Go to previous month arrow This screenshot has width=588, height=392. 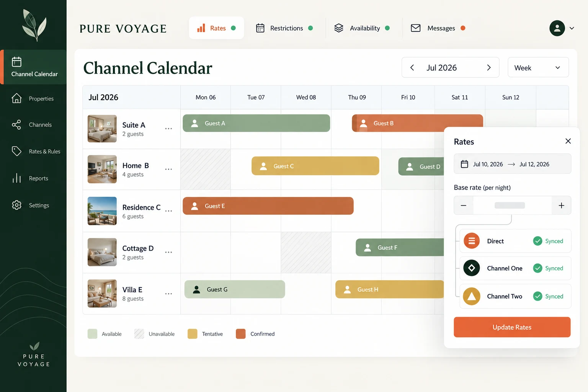[x=412, y=68]
